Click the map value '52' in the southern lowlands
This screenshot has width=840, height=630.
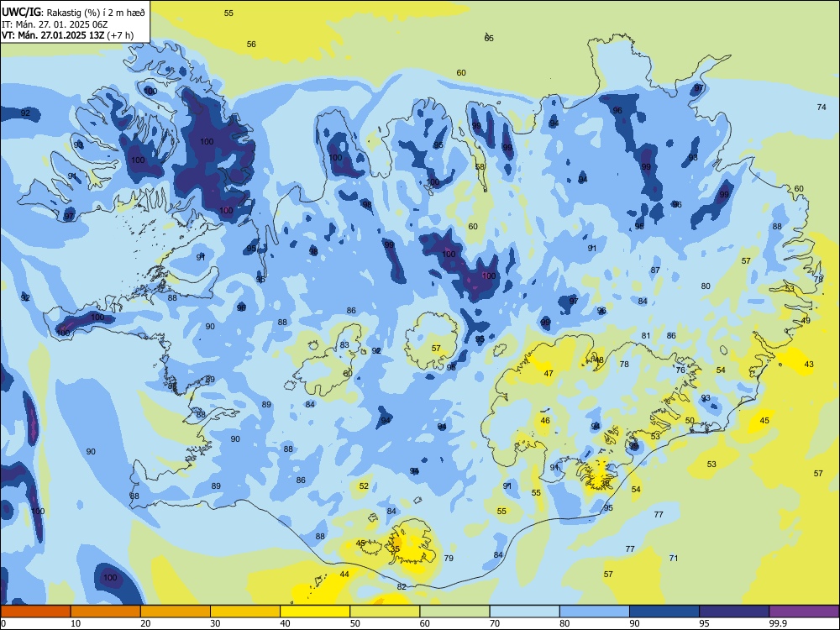(x=364, y=486)
